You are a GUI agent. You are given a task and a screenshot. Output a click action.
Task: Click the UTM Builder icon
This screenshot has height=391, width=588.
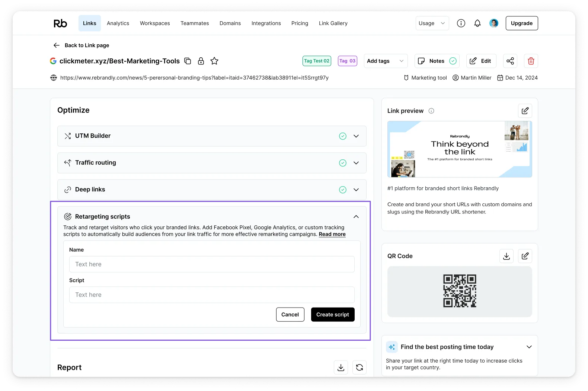(x=68, y=136)
